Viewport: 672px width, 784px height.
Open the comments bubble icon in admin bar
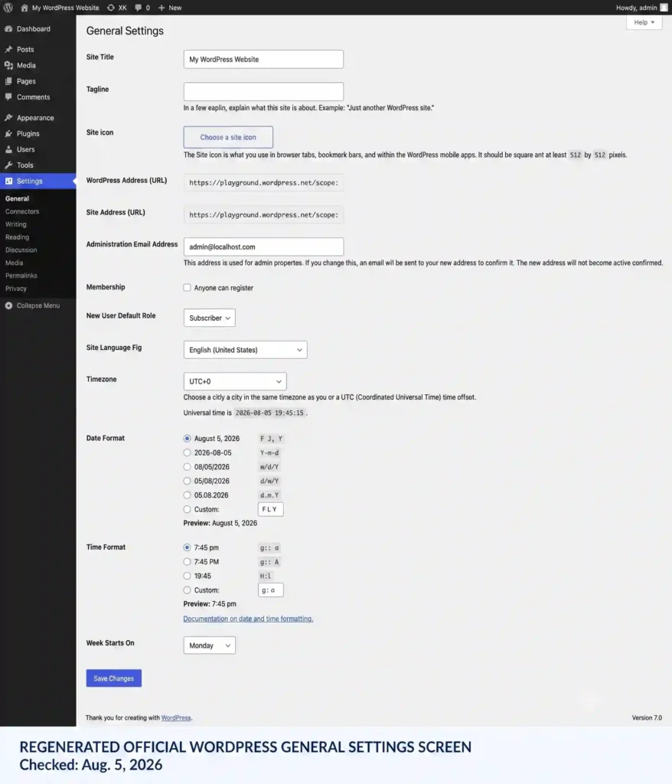138,8
